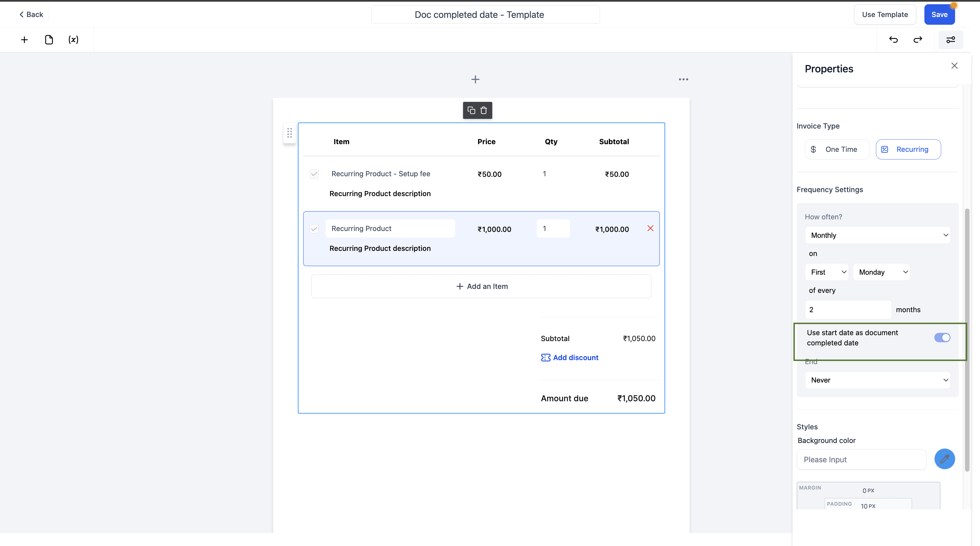Toggle the Recurring Product row checkbox
Screen dimensions: 980x546
pos(314,229)
